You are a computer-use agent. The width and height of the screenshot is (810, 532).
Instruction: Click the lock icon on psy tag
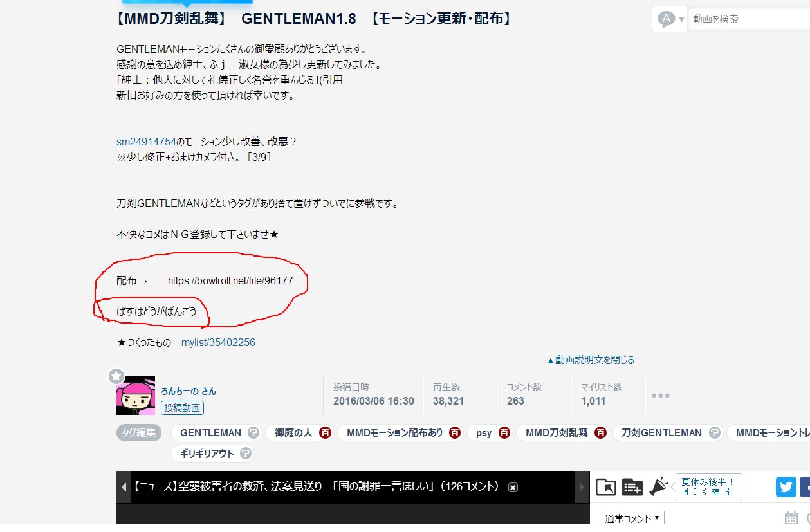pyautogui.click(x=504, y=432)
